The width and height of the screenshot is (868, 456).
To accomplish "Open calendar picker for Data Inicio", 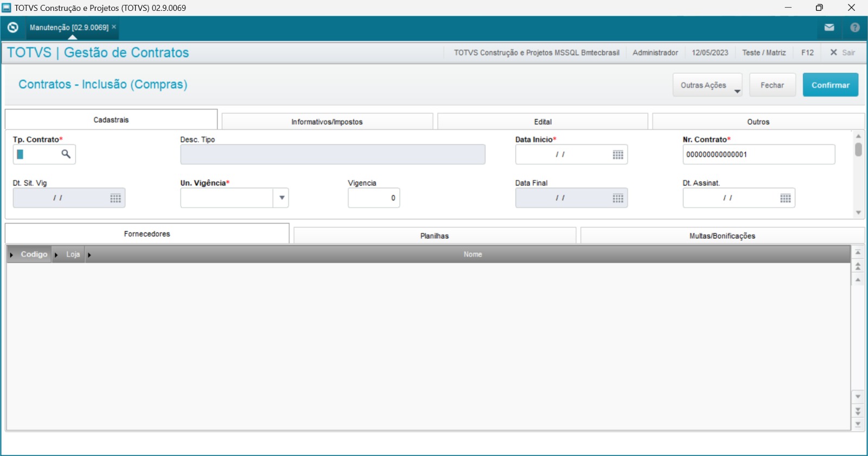I will pyautogui.click(x=618, y=155).
